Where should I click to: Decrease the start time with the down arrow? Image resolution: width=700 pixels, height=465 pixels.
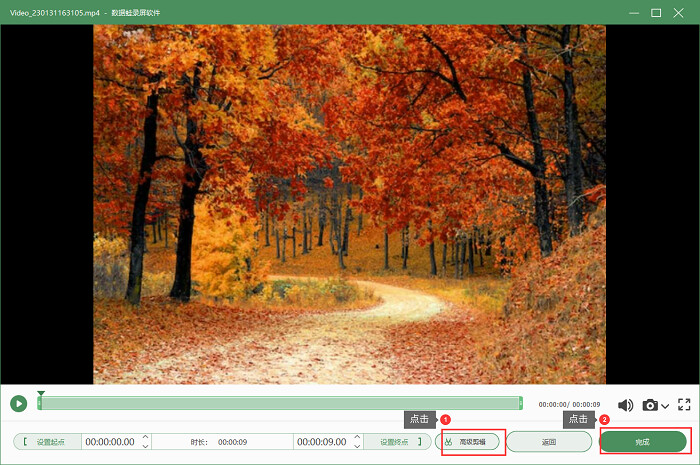pos(146,446)
